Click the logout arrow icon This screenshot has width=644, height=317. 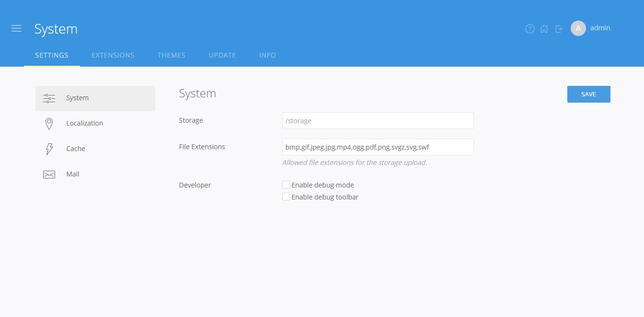[x=559, y=29]
